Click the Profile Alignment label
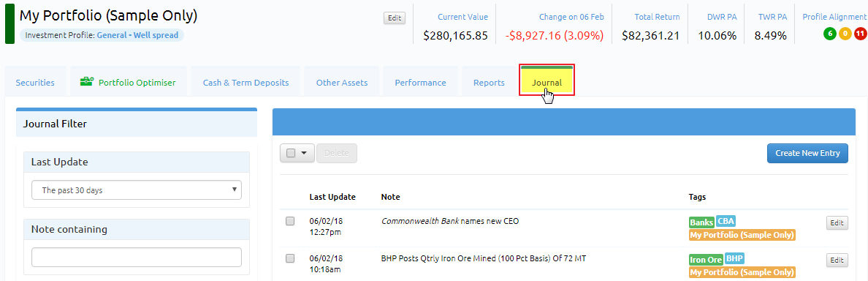Image resolution: width=868 pixels, height=281 pixels. tap(834, 17)
